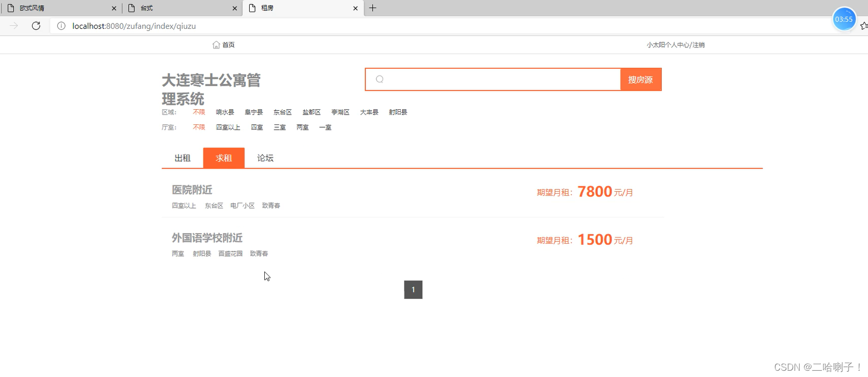Click 两室 tag under 外国语学校附近 listing

[178, 253]
